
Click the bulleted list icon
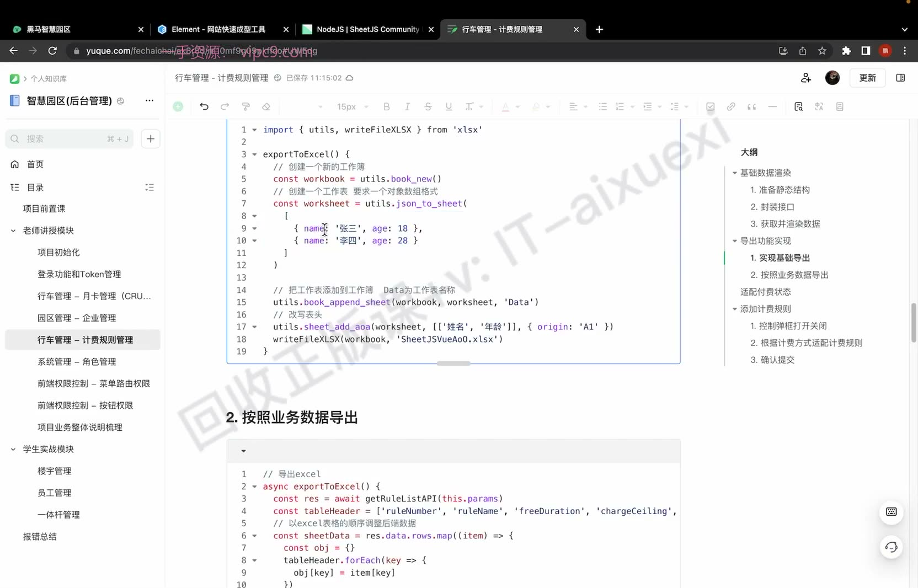click(603, 106)
